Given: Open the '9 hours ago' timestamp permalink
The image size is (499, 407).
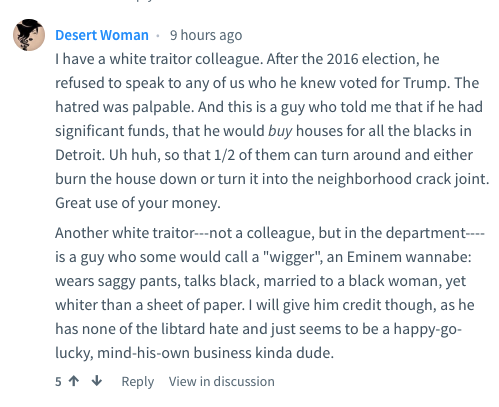Looking at the screenshot, I should point(206,35).
